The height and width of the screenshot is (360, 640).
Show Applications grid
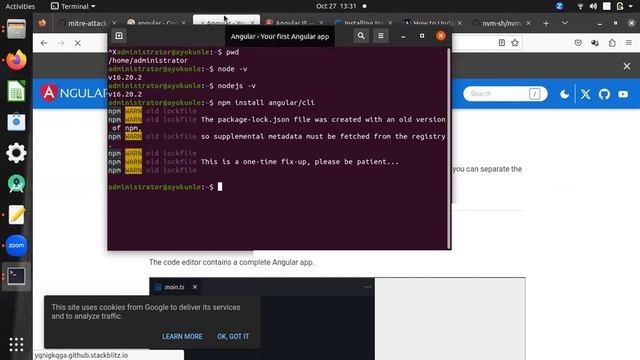pos(16,344)
